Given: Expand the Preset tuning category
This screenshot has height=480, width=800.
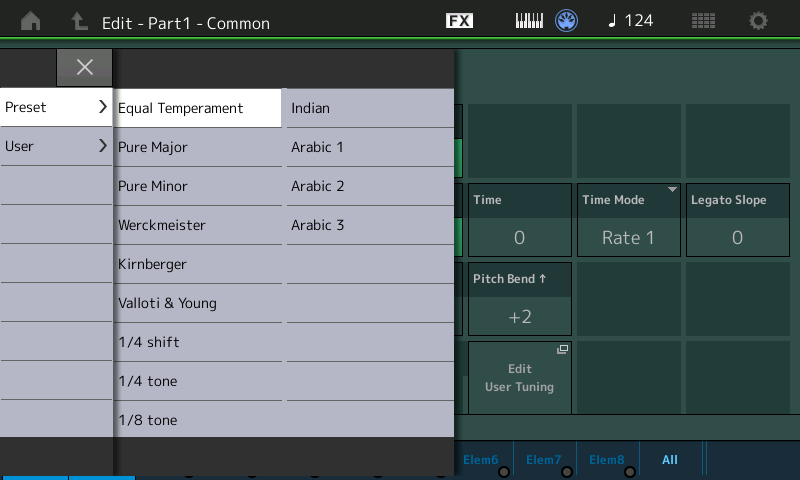Looking at the screenshot, I should coord(56,107).
